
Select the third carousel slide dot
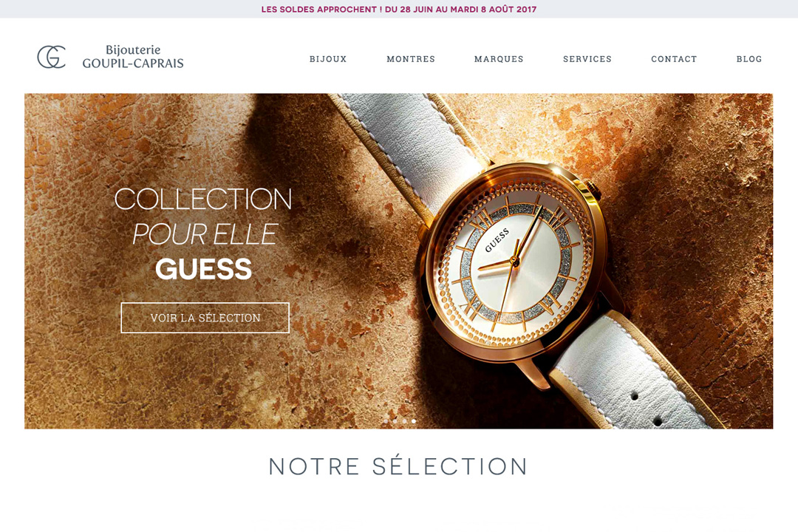[404, 421]
